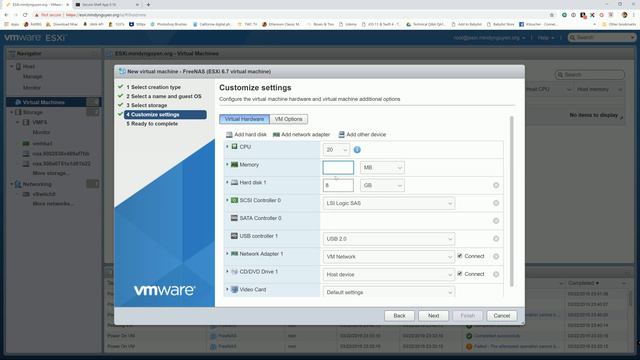Remove Hard disk 1 with its X icon
Image resolution: width=640 pixels, height=360 pixels.
point(496,185)
